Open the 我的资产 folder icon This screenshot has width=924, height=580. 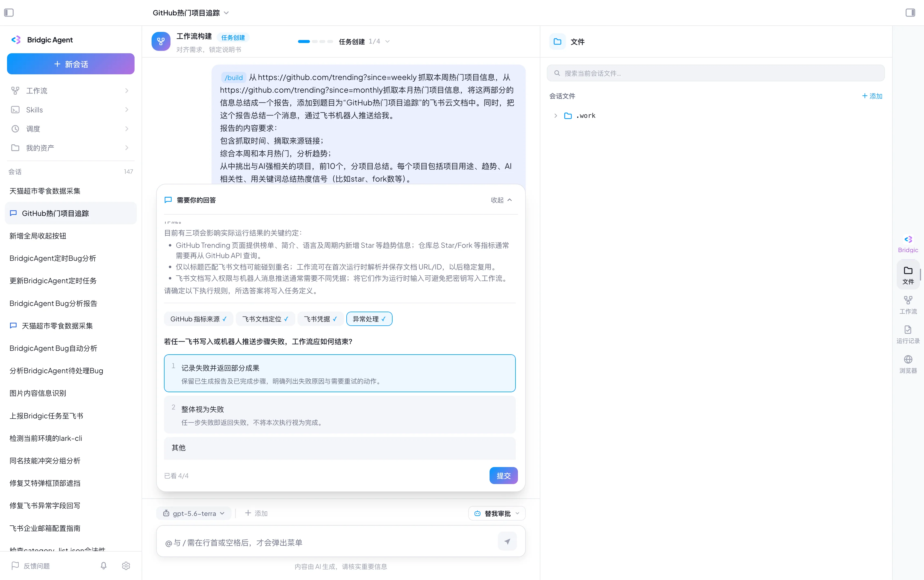(x=15, y=148)
